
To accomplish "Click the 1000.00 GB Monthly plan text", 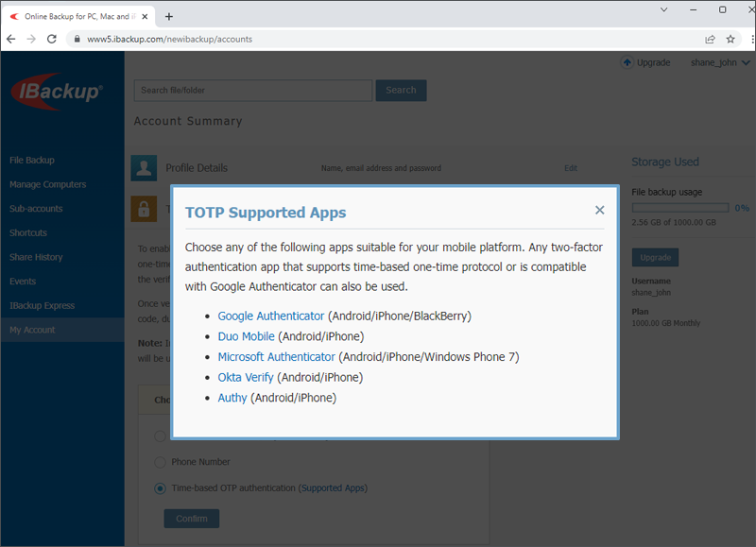I will 666,323.
